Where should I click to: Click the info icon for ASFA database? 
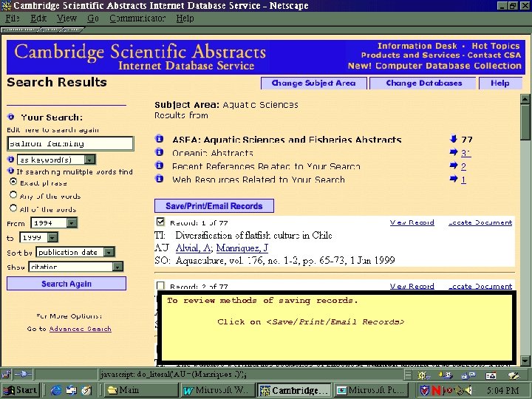coord(159,139)
